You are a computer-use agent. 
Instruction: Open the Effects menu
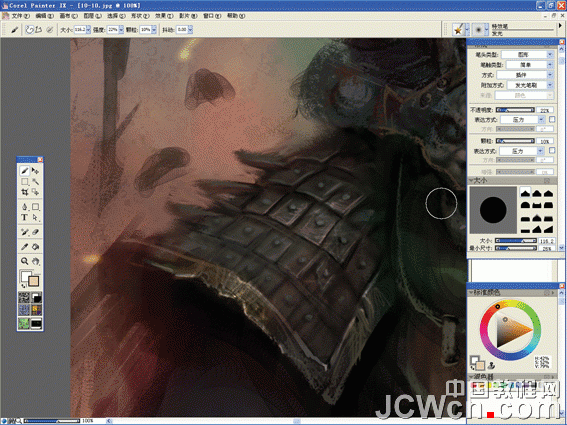[164, 16]
